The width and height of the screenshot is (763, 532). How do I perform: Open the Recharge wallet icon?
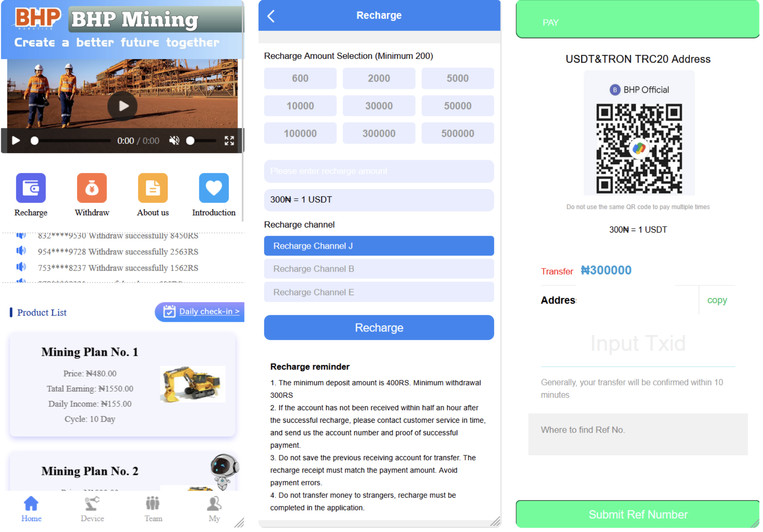[x=31, y=188]
